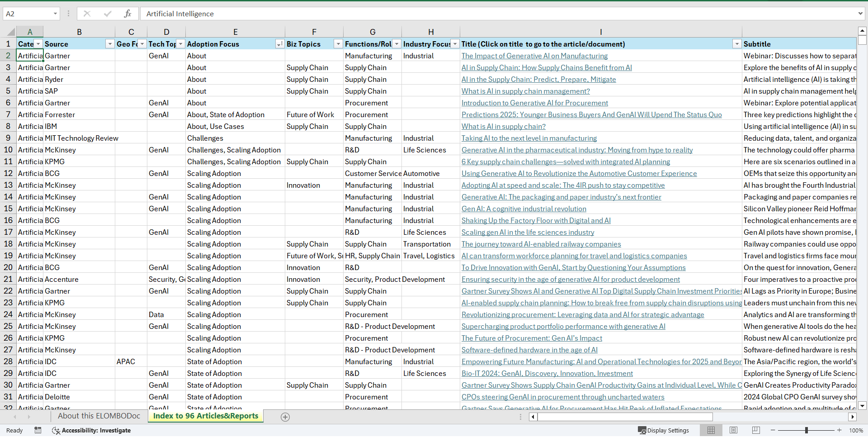Add a new sheet with plus icon
This screenshot has height=437, width=868.
[x=285, y=417]
